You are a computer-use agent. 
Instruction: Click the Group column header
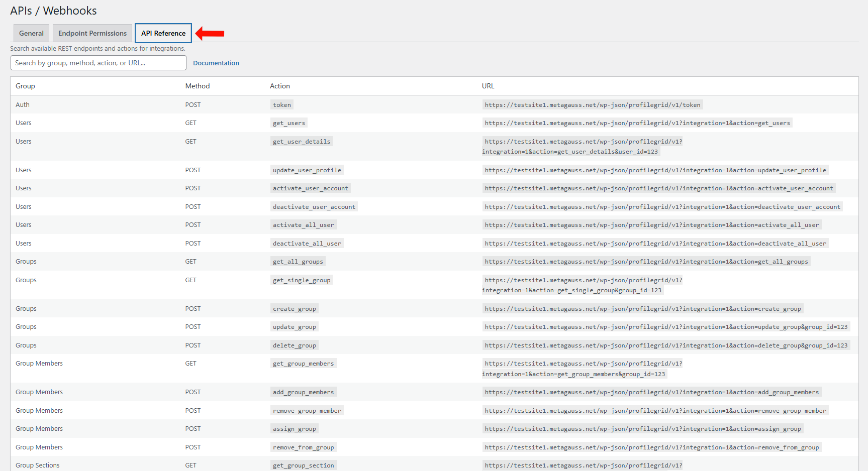coord(25,86)
